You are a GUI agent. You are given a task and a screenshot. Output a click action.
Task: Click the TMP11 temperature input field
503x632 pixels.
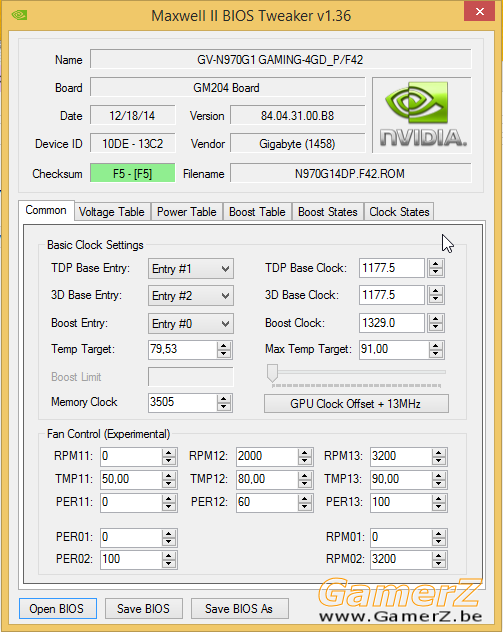click(x=131, y=479)
